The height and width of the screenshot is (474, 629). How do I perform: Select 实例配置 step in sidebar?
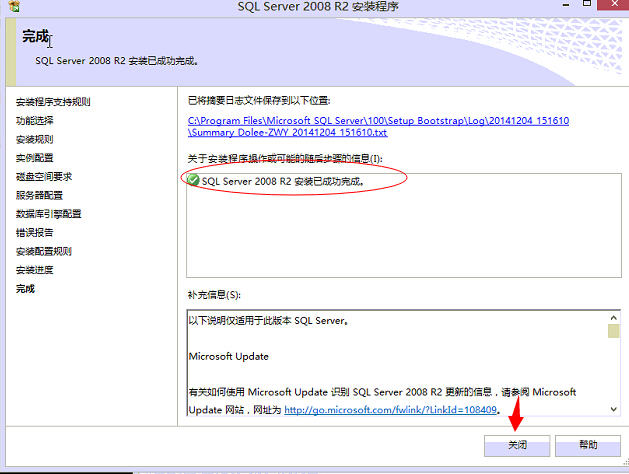(x=34, y=158)
